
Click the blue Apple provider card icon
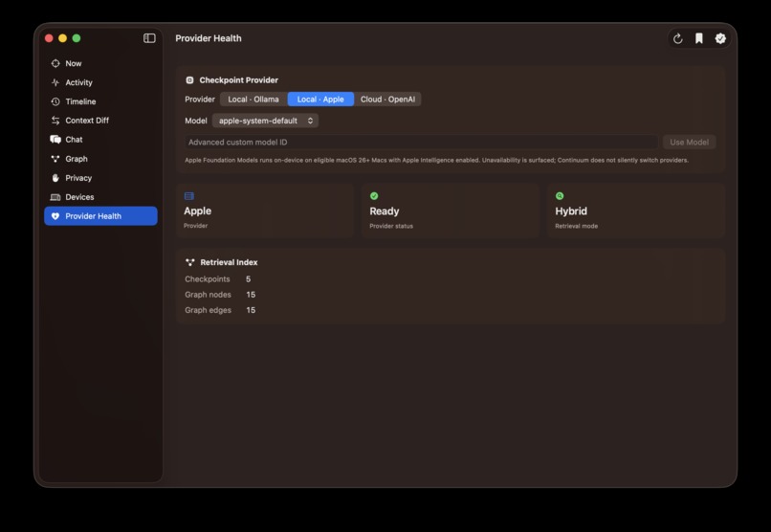(188, 196)
